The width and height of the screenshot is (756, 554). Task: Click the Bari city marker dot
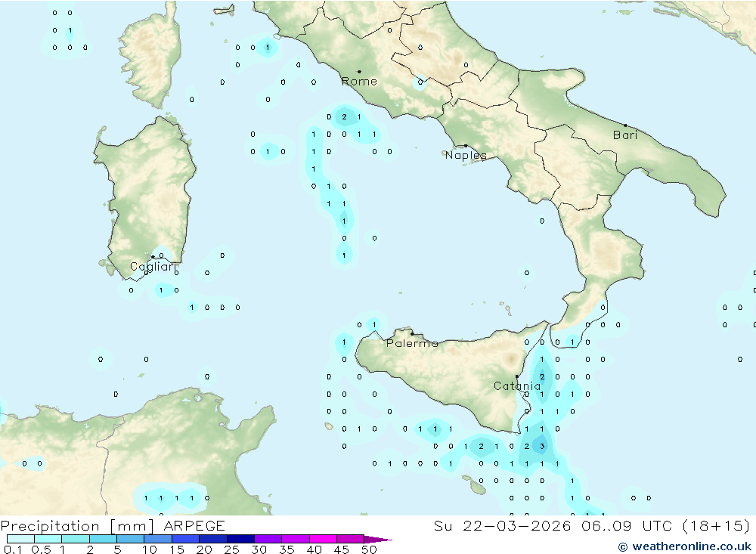pos(625,125)
